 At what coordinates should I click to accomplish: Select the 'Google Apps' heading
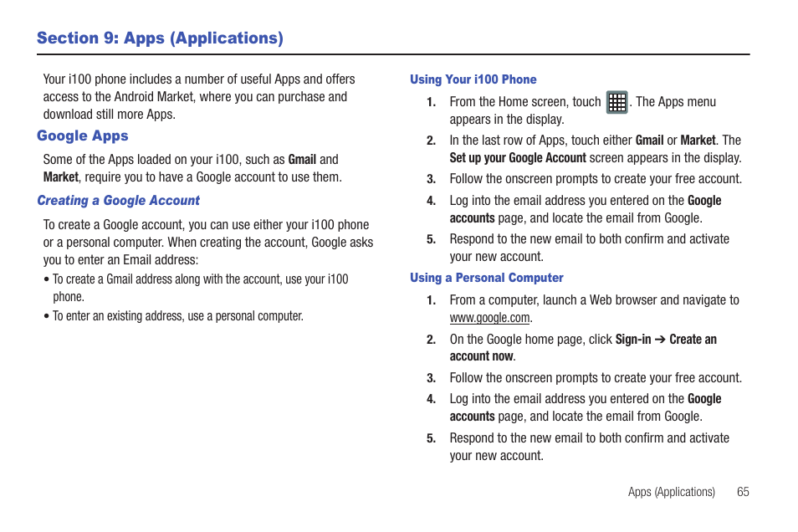(83, 136)
